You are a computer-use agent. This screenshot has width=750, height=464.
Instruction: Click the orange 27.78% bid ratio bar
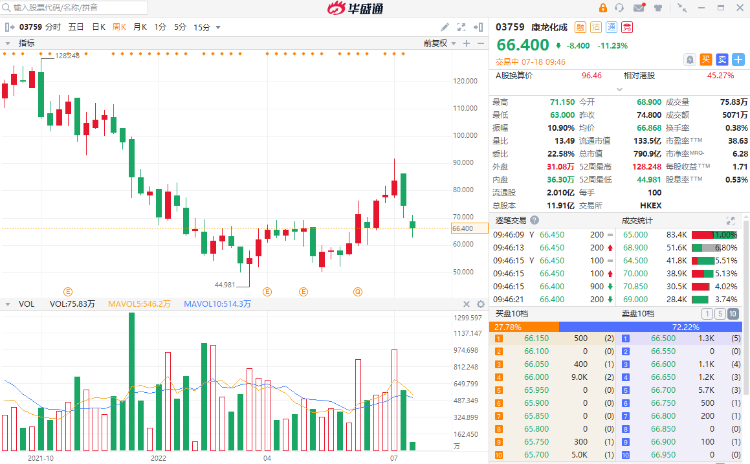pos(525,326)
